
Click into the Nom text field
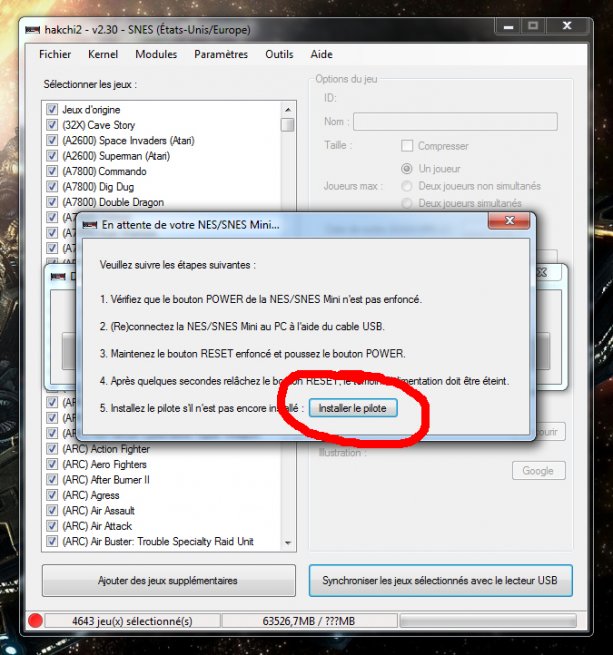[455, 122]
